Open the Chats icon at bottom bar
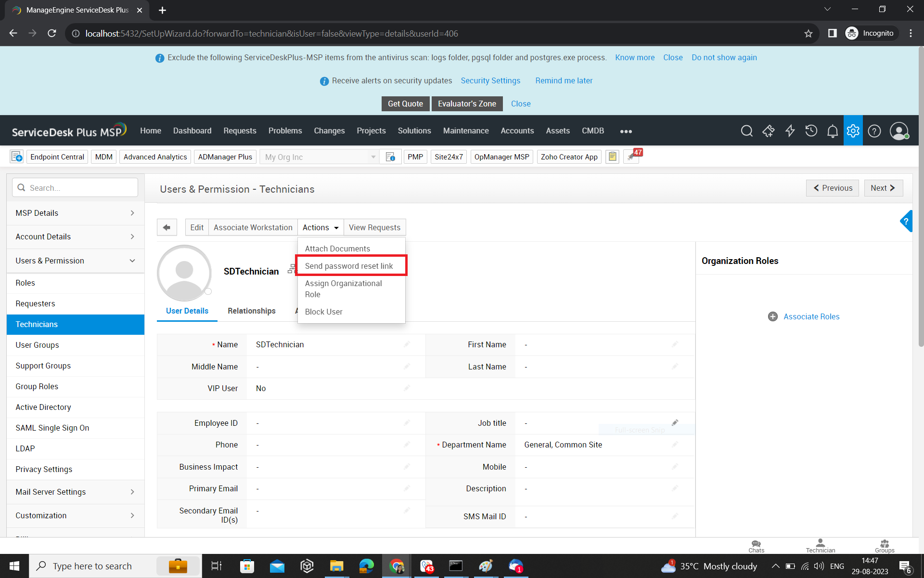This screenshot has width=924, height=578. pos(756,546)
